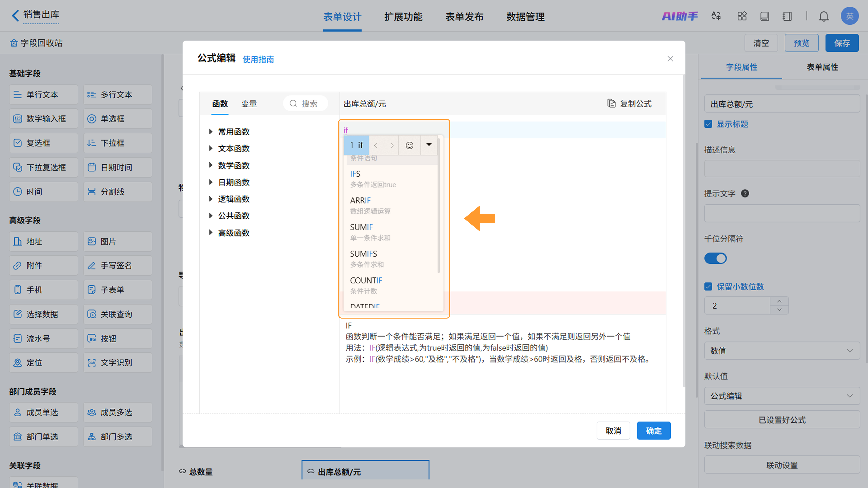Open the 数据管理 top tab
Image resolution: width=868 pixels, height=488 pixels.
525,17
